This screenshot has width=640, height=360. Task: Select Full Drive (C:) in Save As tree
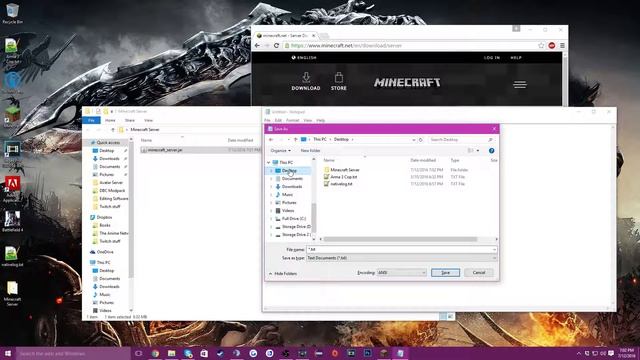[293, 219]
